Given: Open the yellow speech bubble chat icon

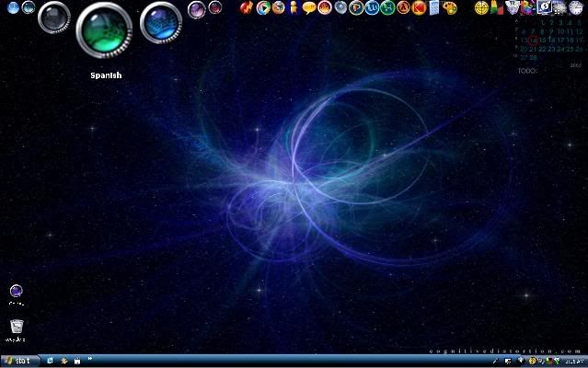Looking at the screenshot, I should coord(309,8).
